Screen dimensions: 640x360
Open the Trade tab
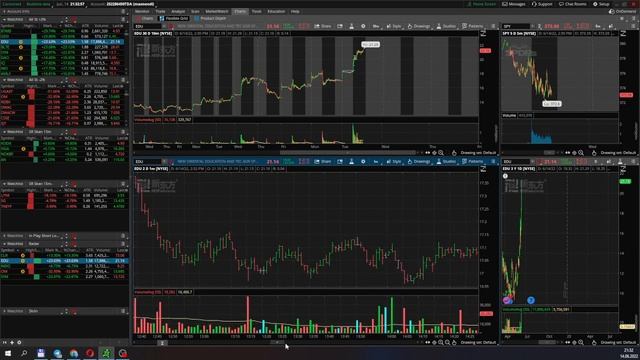click(x=160, y=11)
